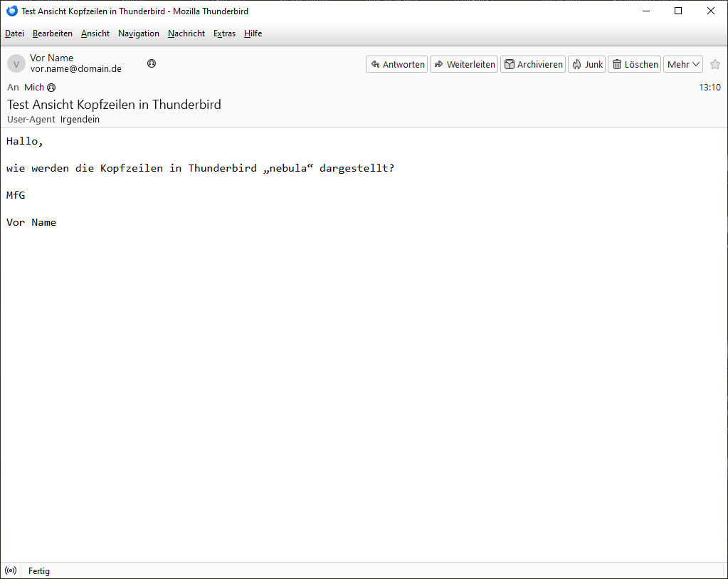Delete the message with Löschen
The width and height of the screenshot is (728, 579).
point(634,64)
